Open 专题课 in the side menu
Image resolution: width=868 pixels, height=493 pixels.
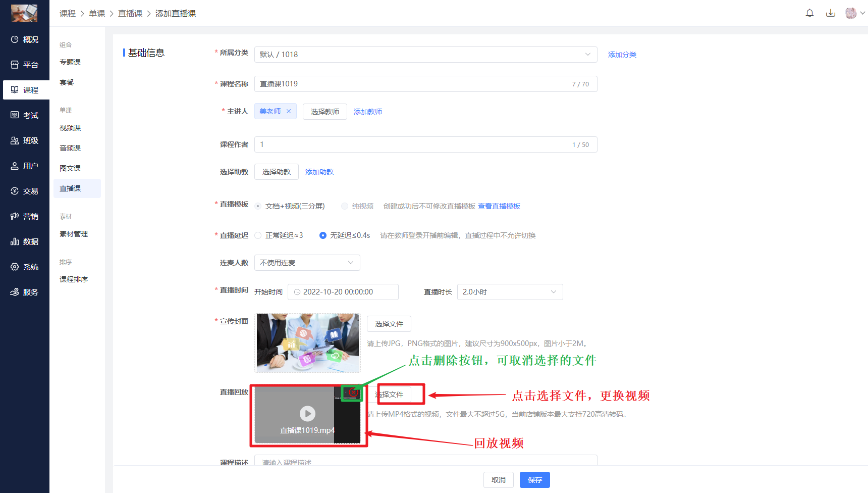click(x=70, y=62)
